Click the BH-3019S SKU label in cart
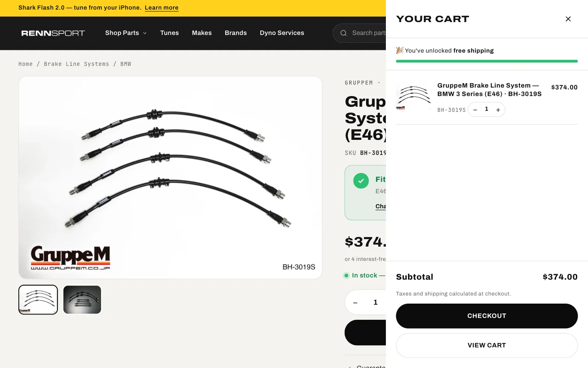The width and height of the screenshot is (588, 368). pos(451,110)
